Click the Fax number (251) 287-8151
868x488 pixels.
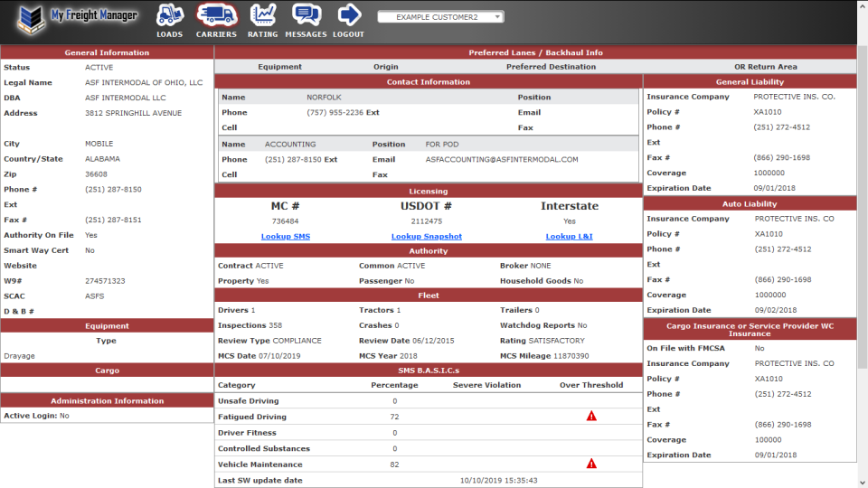[x=113, y=220]
